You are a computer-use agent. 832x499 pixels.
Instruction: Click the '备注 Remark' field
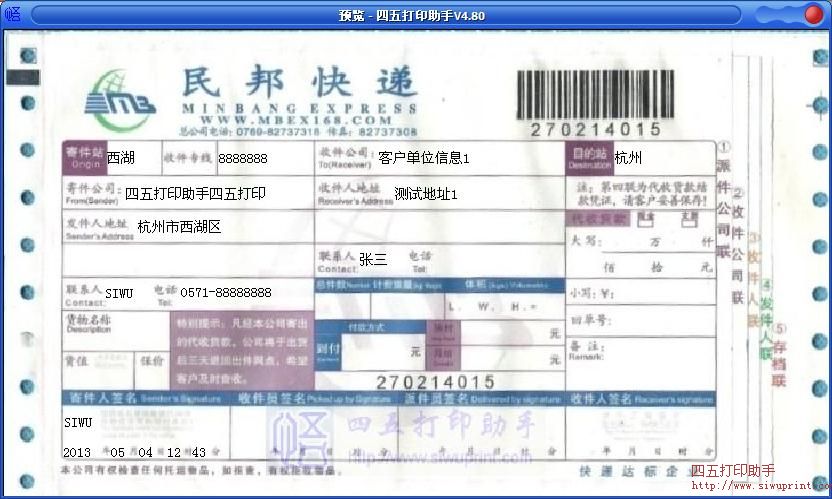tap(640, 364)
